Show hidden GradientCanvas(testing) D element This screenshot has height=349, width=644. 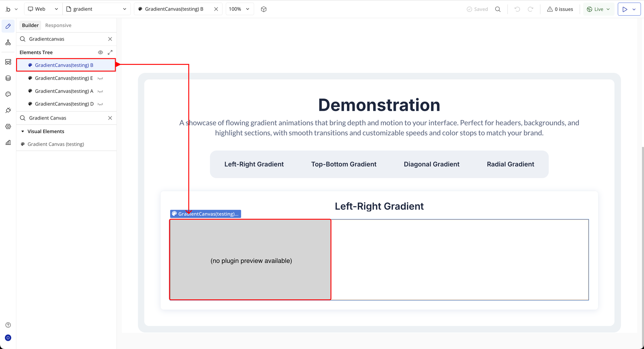pos(100,104)
